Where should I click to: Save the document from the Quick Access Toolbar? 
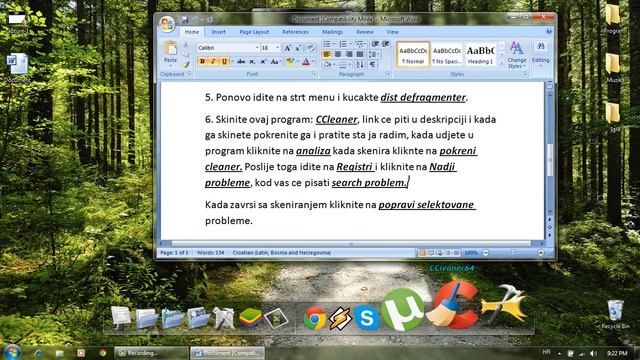(x=184, y=20)
